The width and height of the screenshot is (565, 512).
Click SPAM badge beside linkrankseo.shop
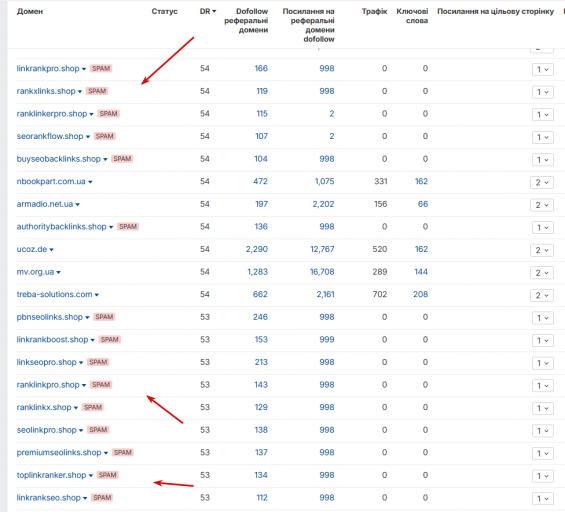click(x=102, y=498)
